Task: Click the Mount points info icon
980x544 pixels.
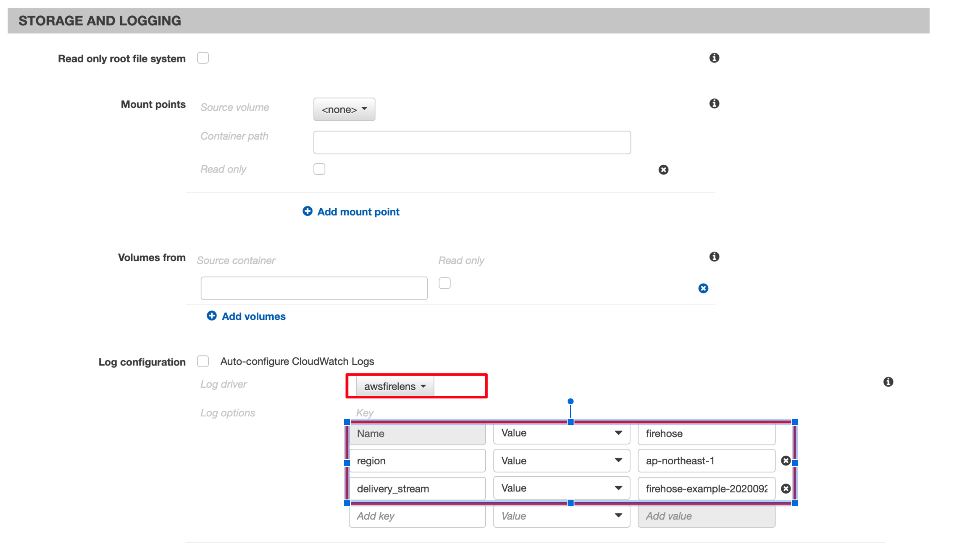Action: [x=714, y=104]
